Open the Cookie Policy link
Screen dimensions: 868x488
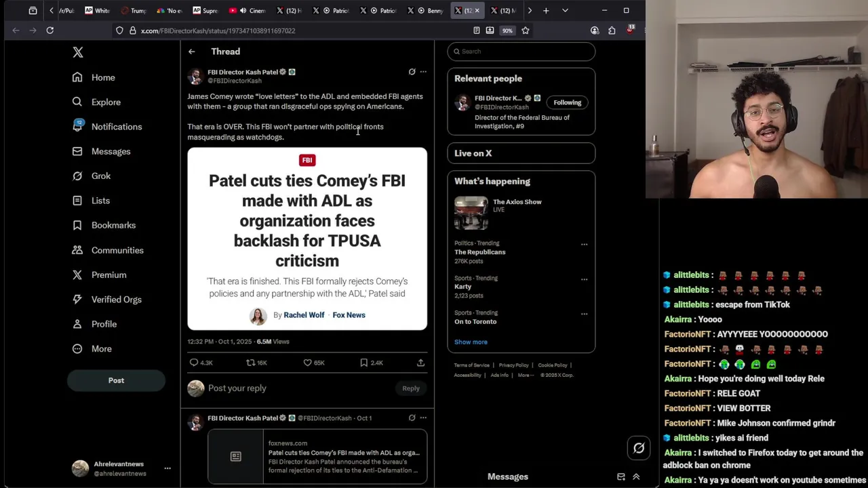pyautogui.click(x=553, y=365)
